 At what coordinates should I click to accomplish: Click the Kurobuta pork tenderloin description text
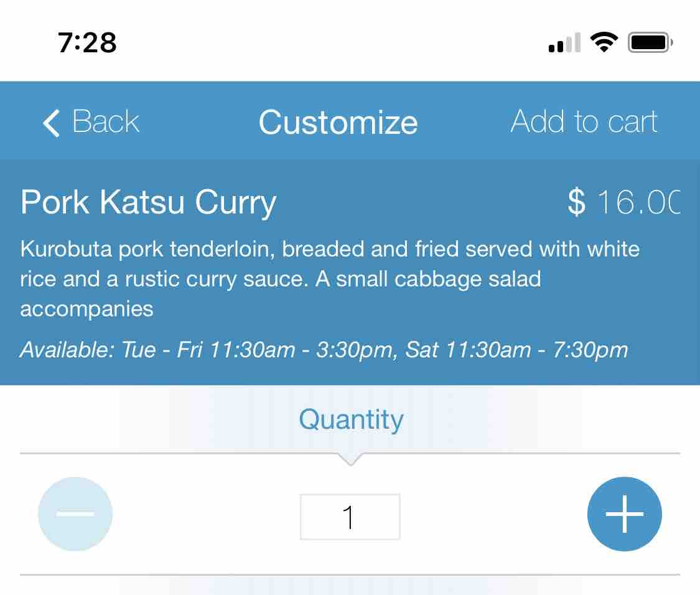click(x=330, y=250)
